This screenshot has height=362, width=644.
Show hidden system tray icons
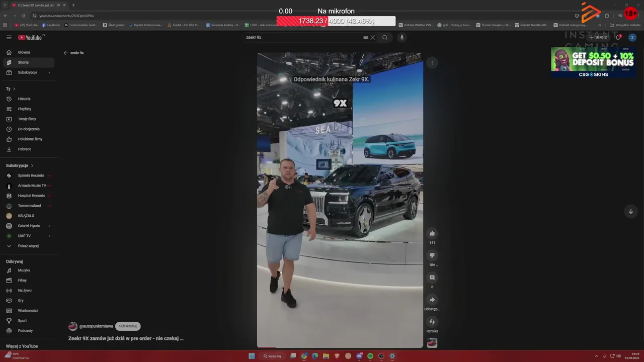597,356
